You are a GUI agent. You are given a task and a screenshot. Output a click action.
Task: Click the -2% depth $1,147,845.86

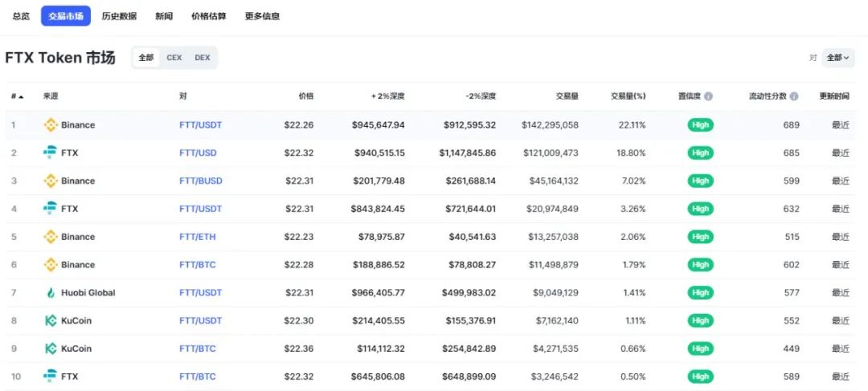[x=468, y=153]
